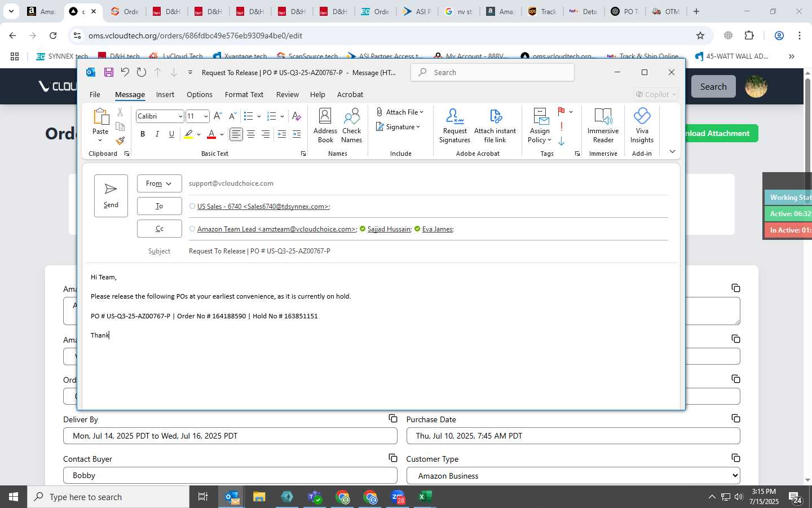The width and height of the screenshot is (812, 508).
Task: Set Low Importance with blue down arrow
Action: point(562,141)
